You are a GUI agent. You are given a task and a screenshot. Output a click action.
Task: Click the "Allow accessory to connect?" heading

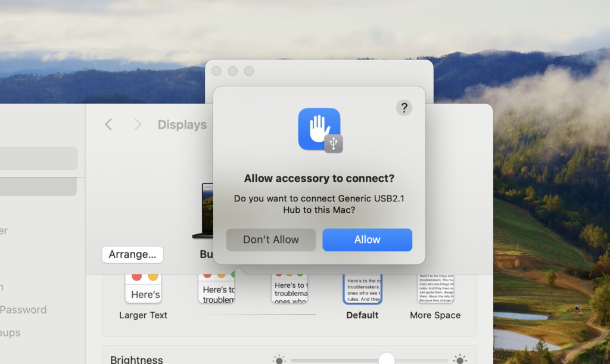coord(319,179)
